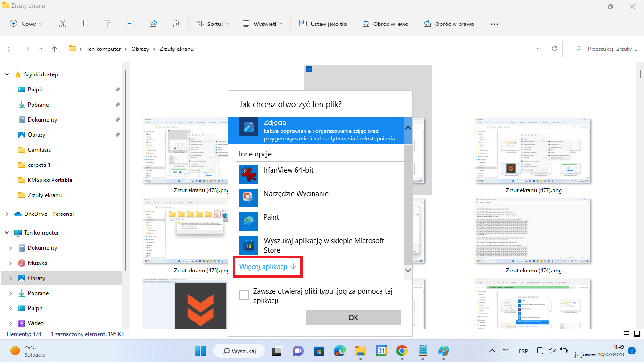Open the taskbar Wyszukaj search box
The height and width of the screenshot is (362, 644).
click(x=239, y=351)
